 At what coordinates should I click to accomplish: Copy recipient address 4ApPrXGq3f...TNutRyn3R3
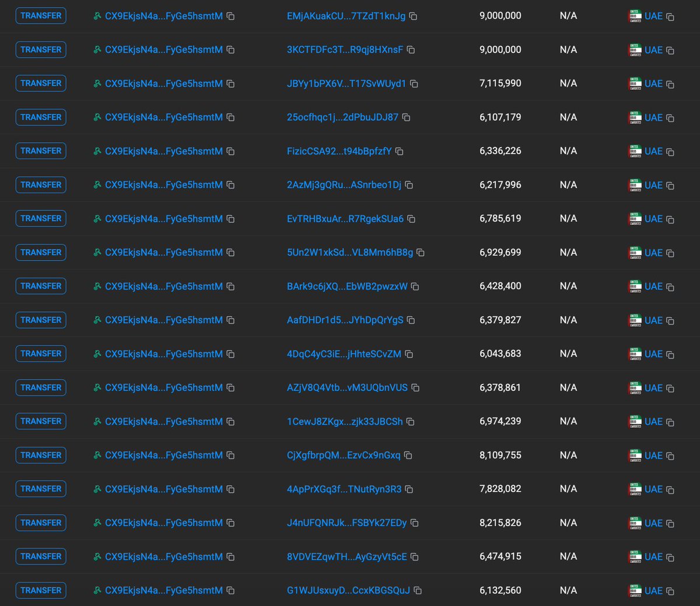coord(409,489)
